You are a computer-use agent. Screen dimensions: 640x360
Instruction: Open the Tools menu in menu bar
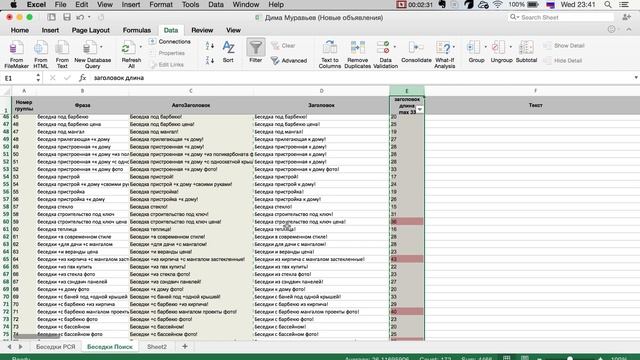coord(190,4)
